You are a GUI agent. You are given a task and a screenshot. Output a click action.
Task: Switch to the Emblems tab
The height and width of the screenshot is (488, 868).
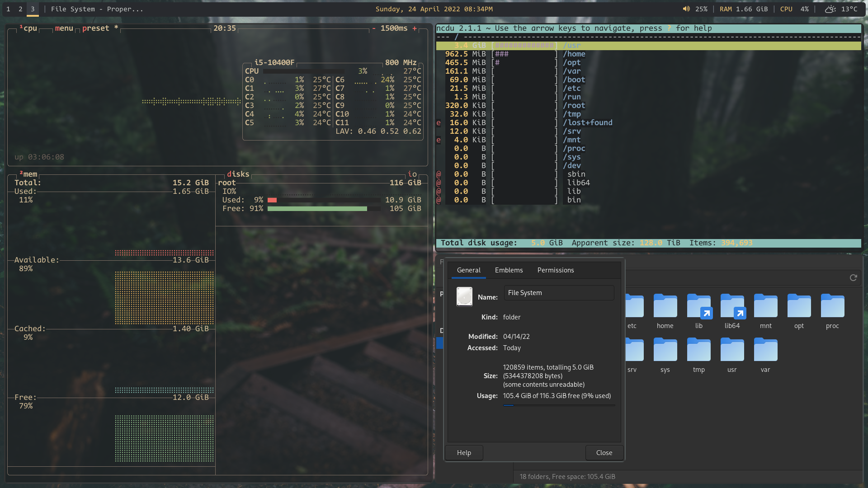coord(509,270)
